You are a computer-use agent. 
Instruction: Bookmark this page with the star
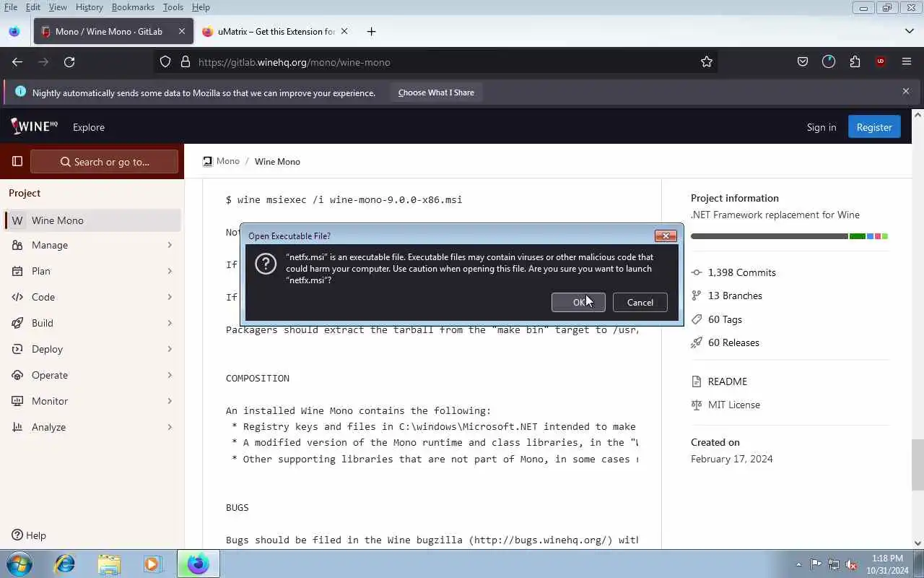(707, 62)
